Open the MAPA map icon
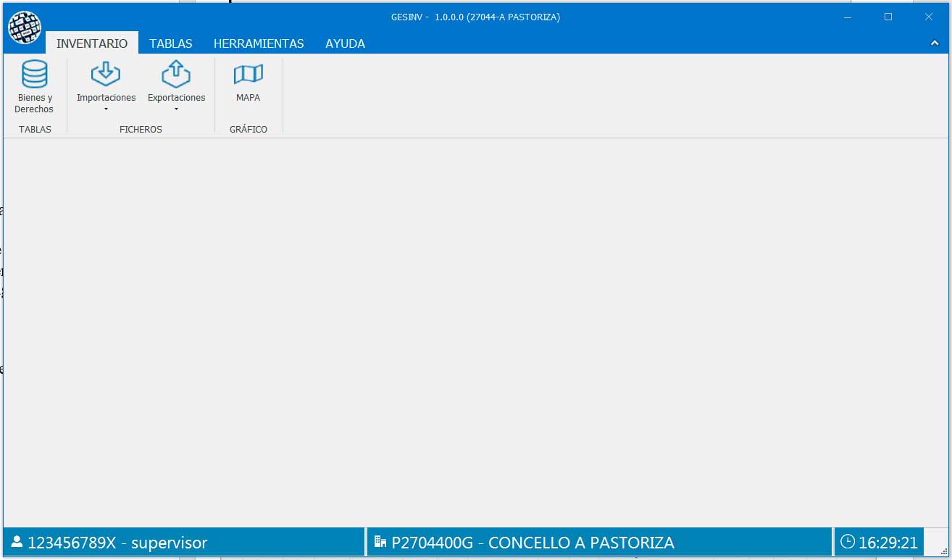This screenshot has height=560, width=952. pyautogui.click(x=248, y=75)
